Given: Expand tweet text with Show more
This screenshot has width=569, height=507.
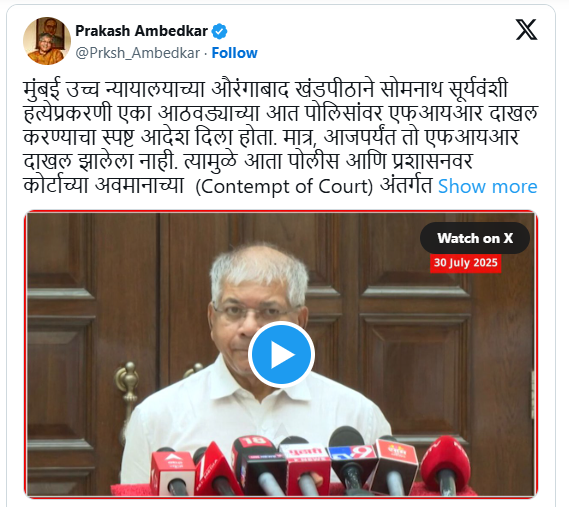Looking at the screenshot, I should pos(487,187).
